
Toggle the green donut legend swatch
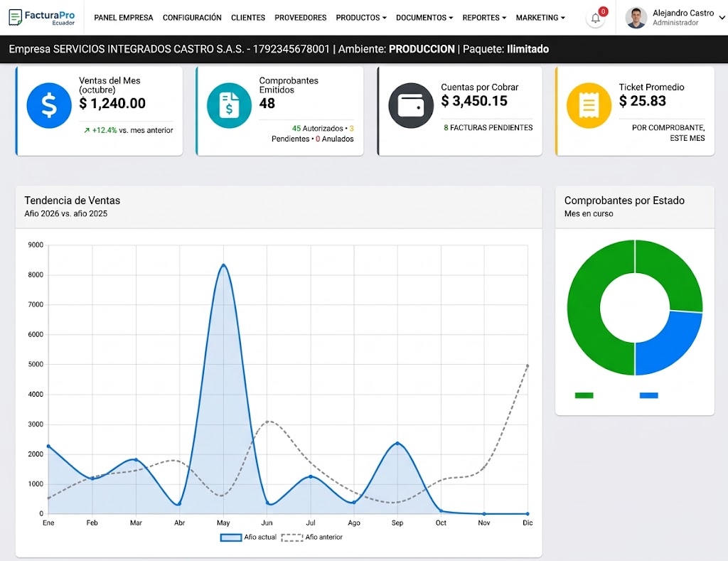coord(584,395)
